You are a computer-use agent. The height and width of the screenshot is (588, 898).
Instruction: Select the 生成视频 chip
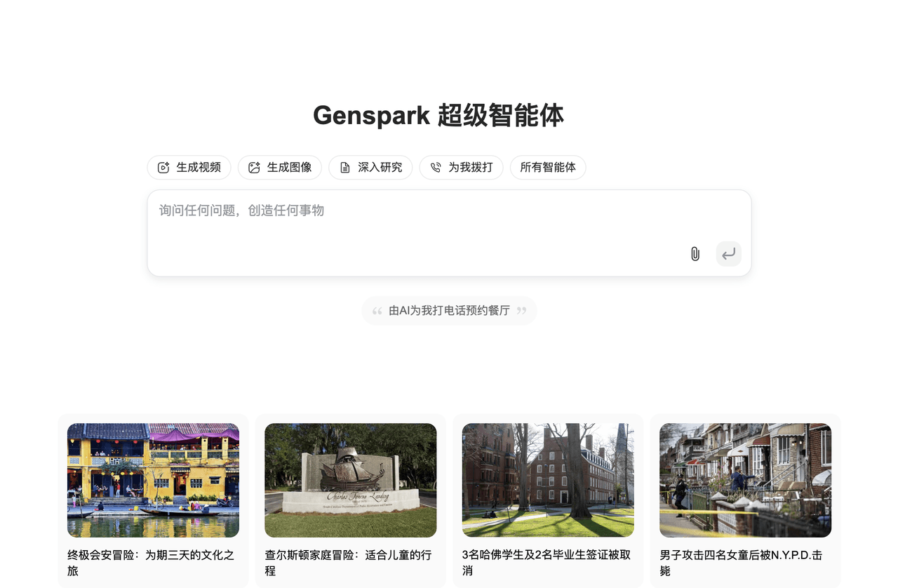point(189,168)
